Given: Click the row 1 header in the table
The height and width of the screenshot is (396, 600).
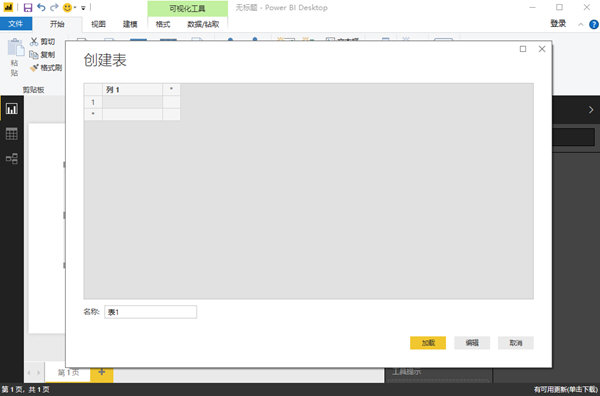Looking at the screenshot, I should (x=93, y=102).
